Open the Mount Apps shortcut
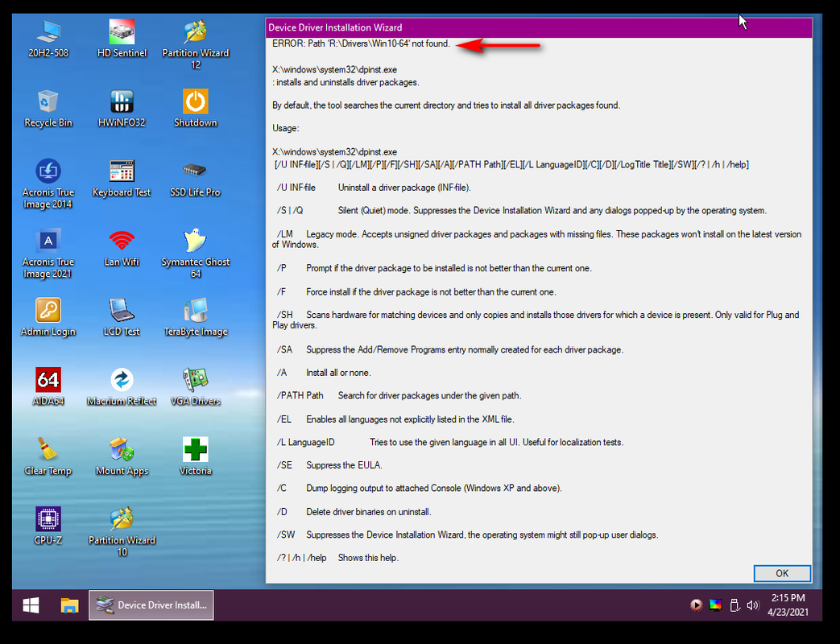The height and width of the screenshot is (644, 840). coord(122,456)
